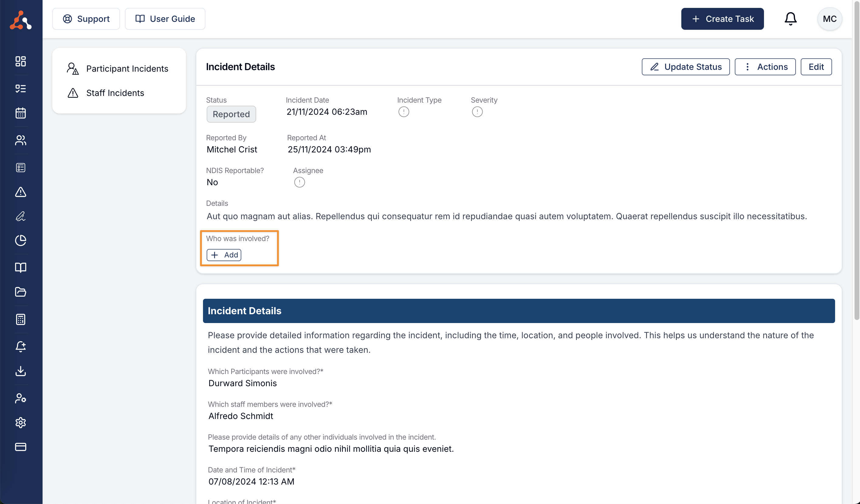This screenshot has width=860, height=504.
Task: Open the Actions dropdown menu
Action: [765, 67]
